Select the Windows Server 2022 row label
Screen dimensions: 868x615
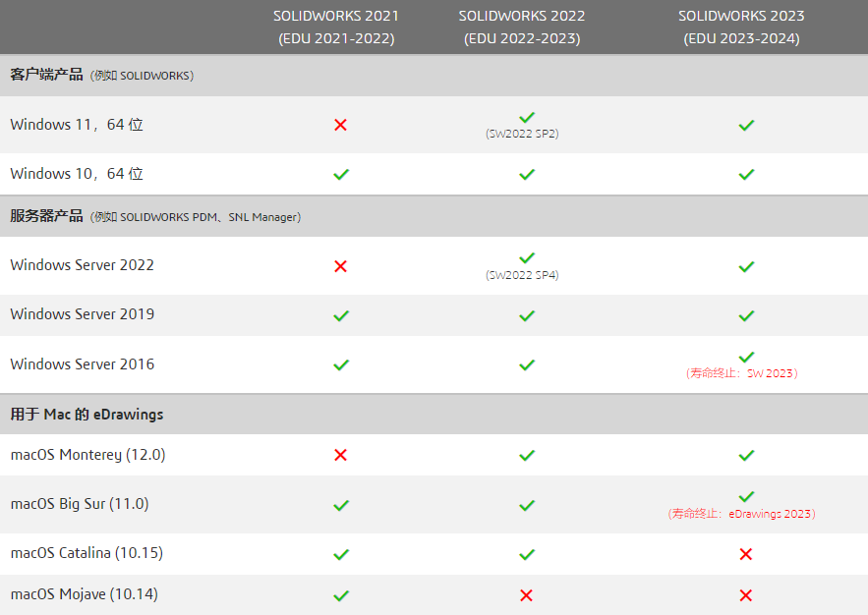click(82, 265)
